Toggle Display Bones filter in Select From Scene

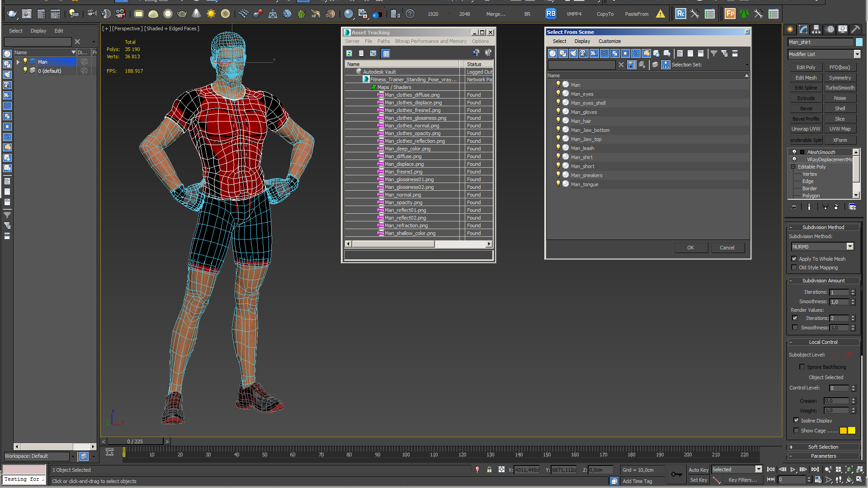pos(636,53)
